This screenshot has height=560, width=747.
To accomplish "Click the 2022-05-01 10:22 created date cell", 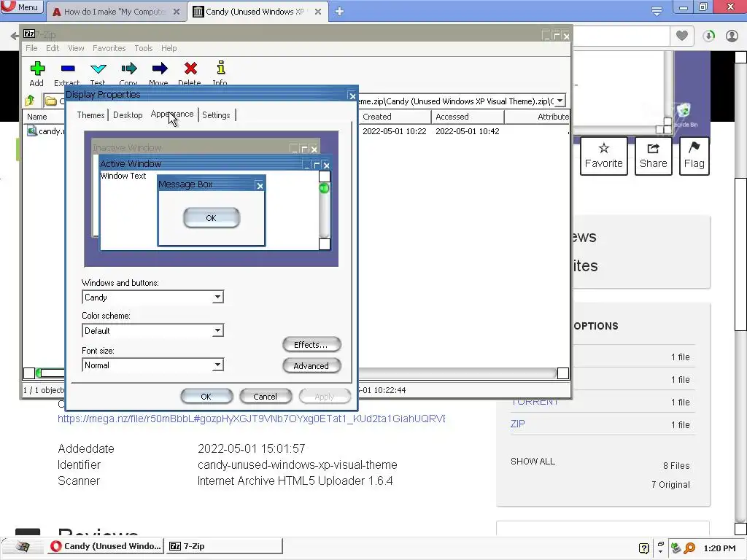I will pyautogui.click(x=395, y=131).
